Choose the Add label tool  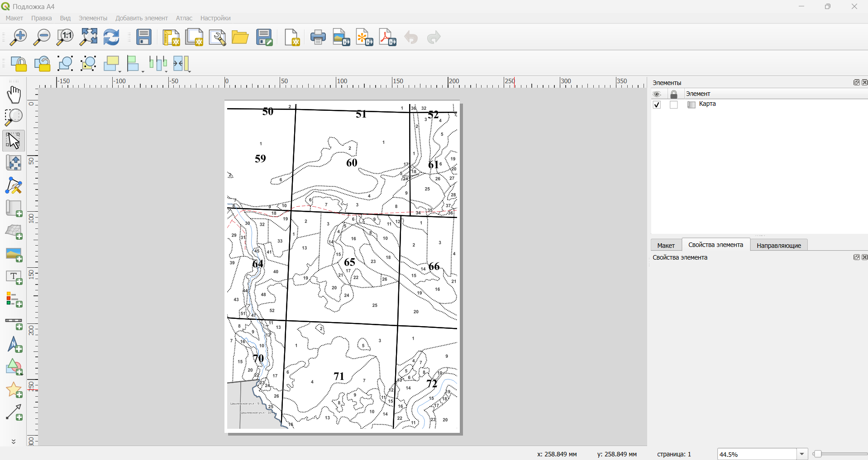pos(14,277)
